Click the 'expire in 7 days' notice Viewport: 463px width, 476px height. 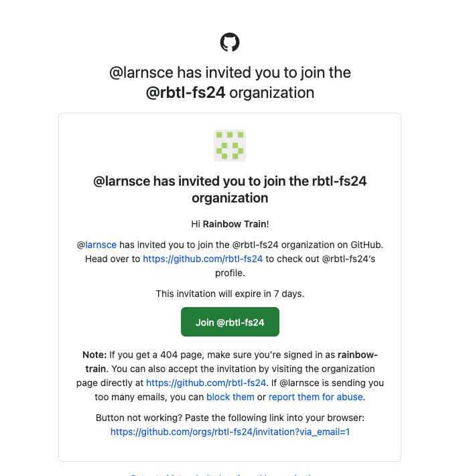click(230, 294)
